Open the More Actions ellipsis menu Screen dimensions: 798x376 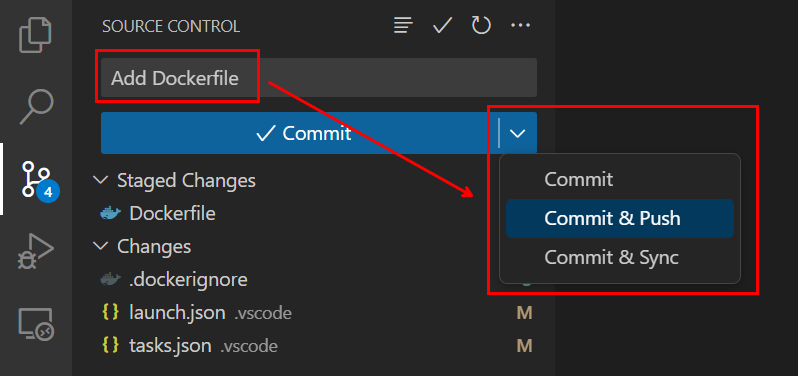[520, 25]
